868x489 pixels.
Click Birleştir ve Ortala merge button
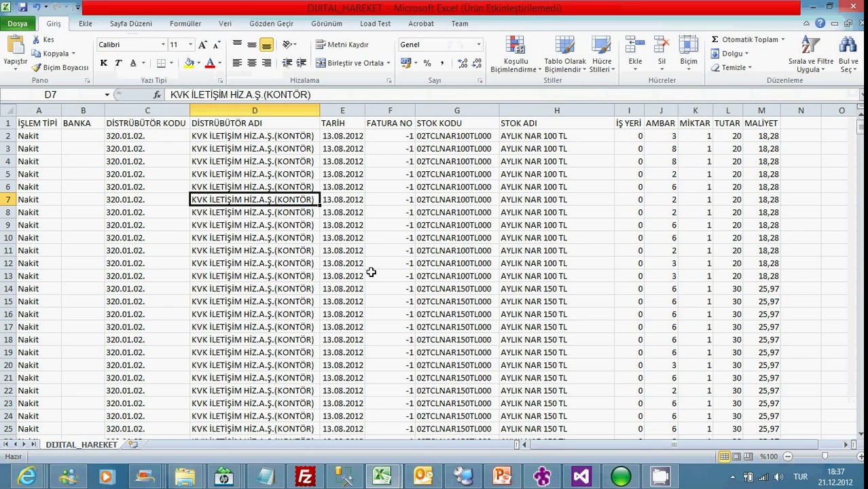[x=349, y=62]
